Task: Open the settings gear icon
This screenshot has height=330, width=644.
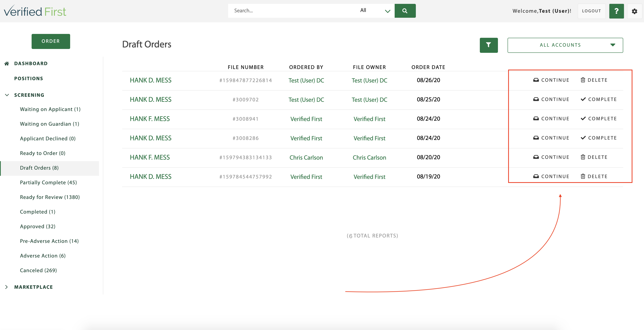Action: click(635, 11)
